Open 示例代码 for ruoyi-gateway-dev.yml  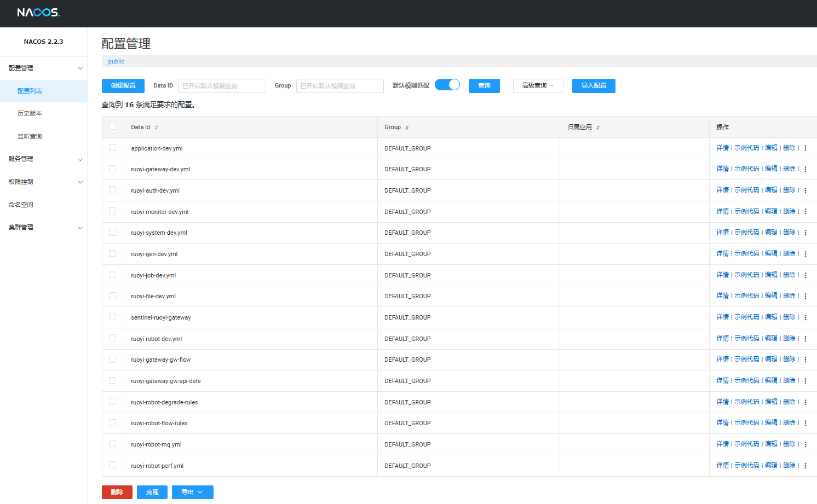coord(747,169)
